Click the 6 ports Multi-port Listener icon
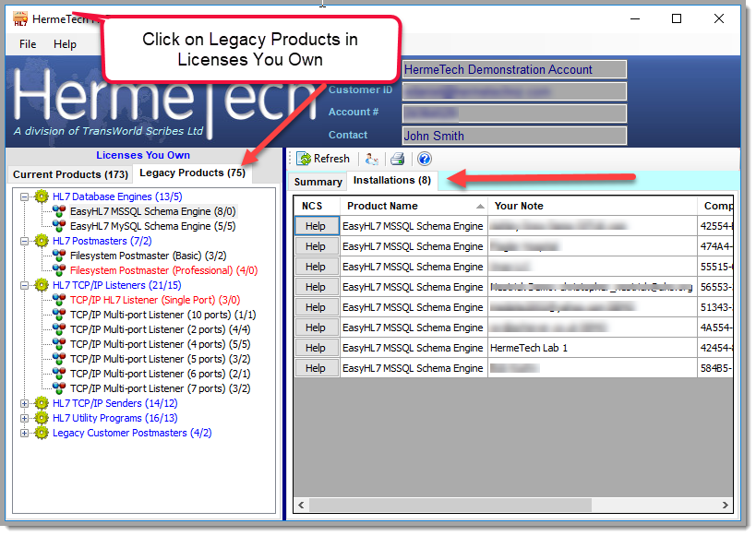 59,374
